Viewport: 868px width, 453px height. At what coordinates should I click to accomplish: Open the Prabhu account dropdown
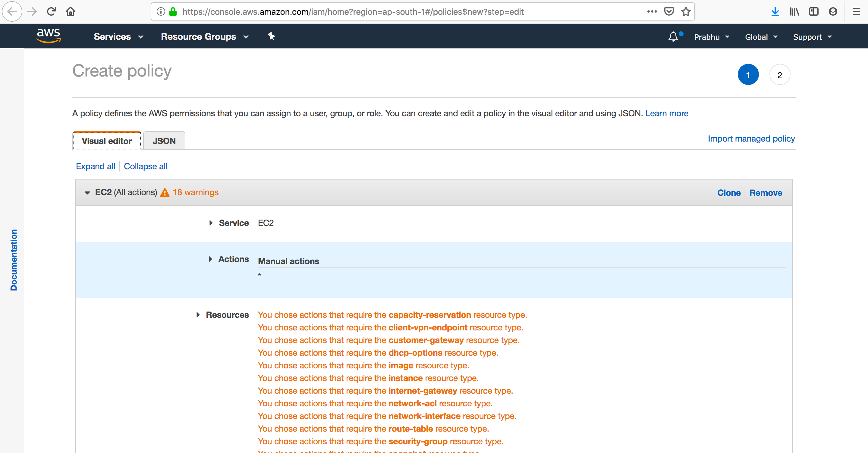click(712, 37)
